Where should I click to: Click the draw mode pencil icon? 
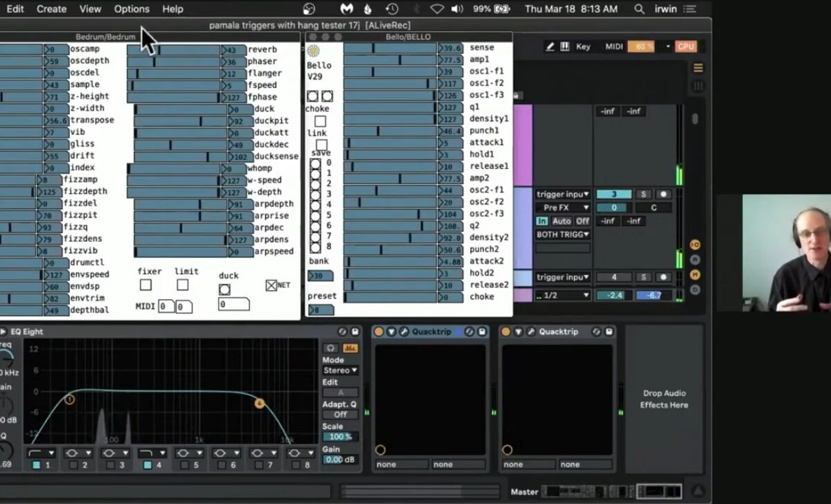pyautogui.click(x=550, y=46)
